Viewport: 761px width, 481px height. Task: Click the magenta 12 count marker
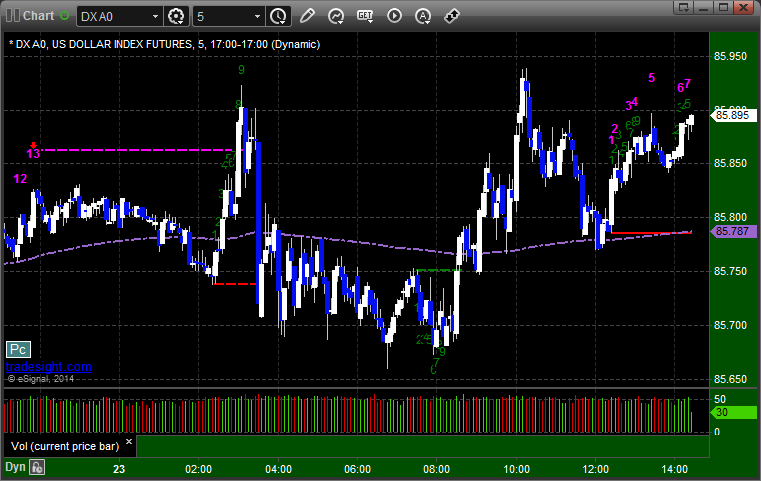[20, 179]
